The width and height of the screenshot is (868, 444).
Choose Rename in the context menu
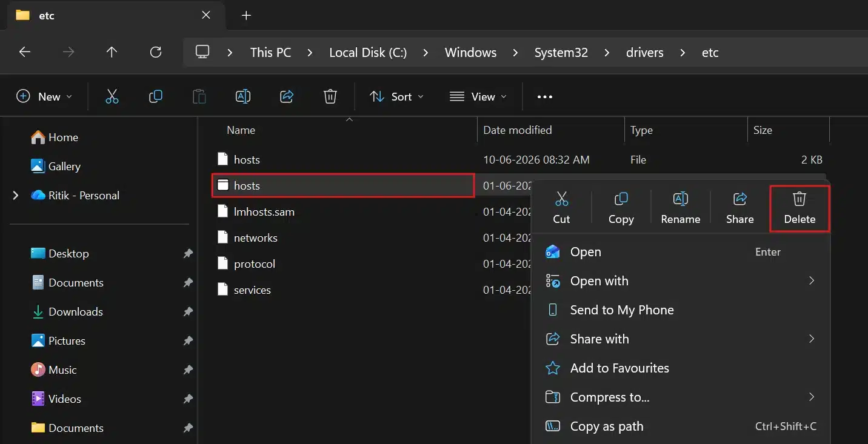pos(680,208)
